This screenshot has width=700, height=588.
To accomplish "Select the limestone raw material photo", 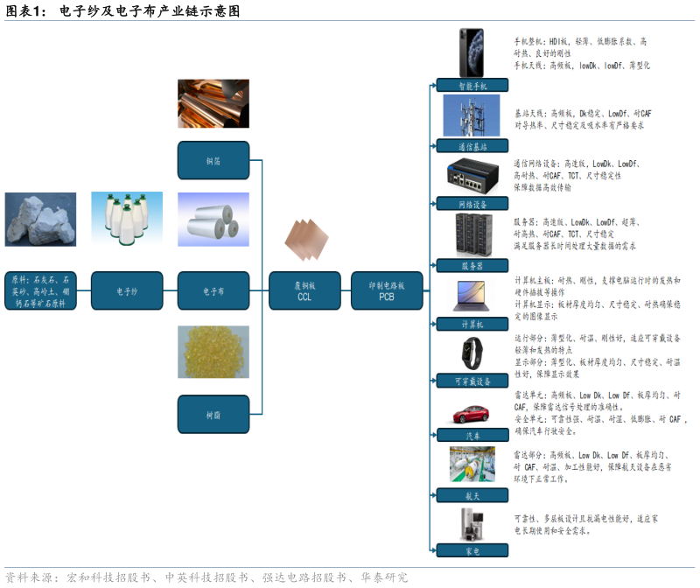I will tap(40, 219).
